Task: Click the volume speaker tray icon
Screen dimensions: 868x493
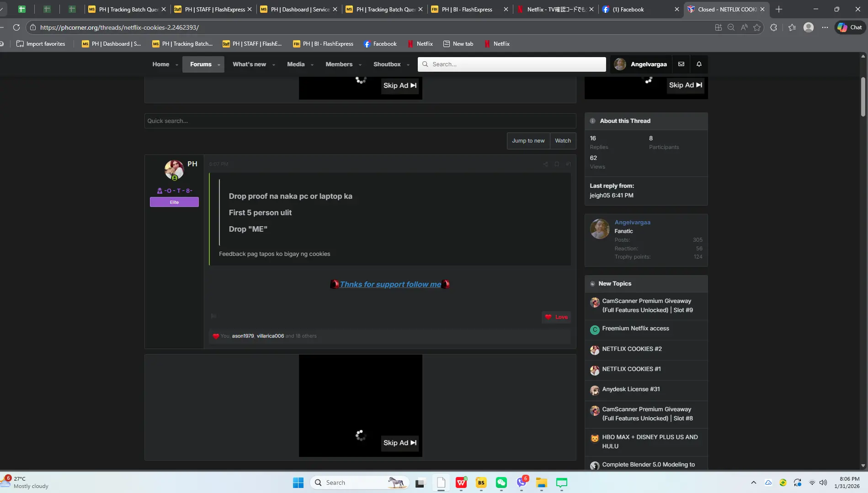Action: pos(823,482)
